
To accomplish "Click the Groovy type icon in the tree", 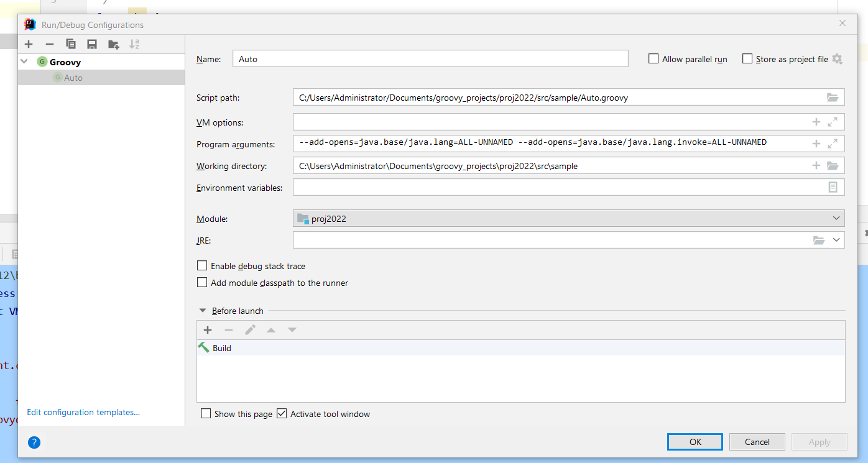I will [x=42, y=62].
